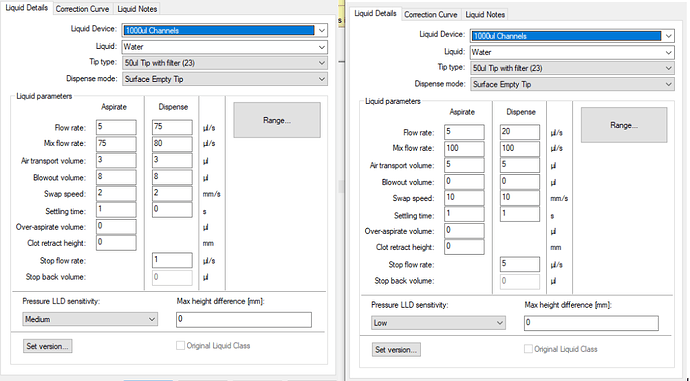The image size is (690, 381).
Task: Open Liquid Notes tab in right window
Action: coord(485,15)
